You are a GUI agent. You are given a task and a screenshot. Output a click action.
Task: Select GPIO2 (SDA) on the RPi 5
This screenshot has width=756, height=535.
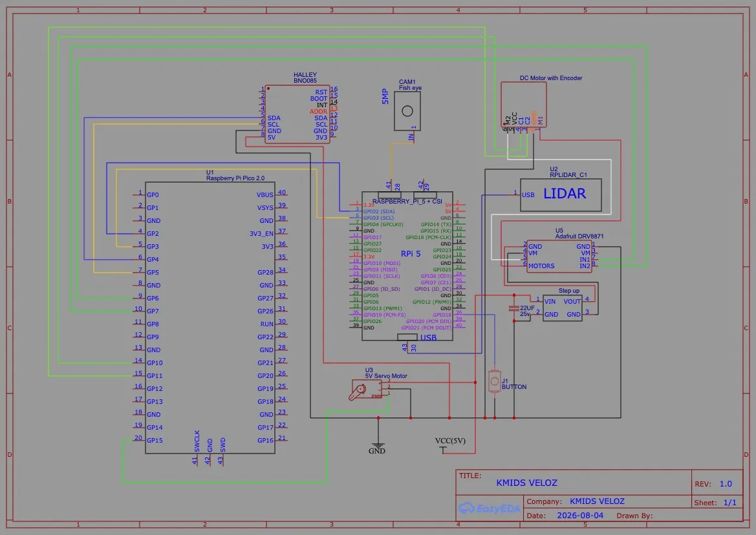click(x=379, y=211)
